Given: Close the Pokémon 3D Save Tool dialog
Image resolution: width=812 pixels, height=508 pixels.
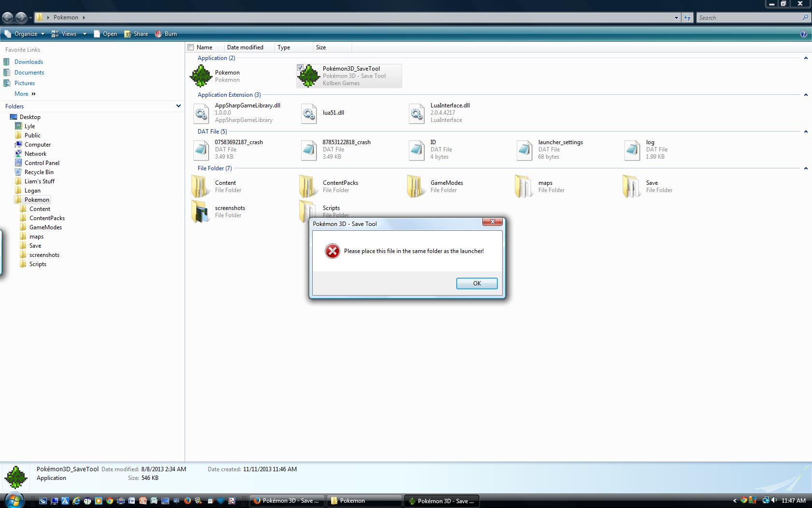Looking at the screenshot, I should pyautogui.click(x=492, y=222).
